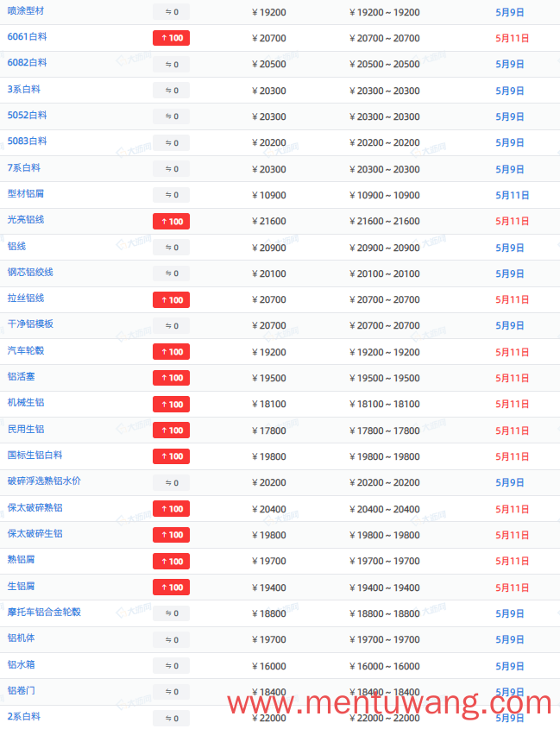The height and width of the screenshot is (729, 560).
Task: Open the 拉丝铝线 product link
Action: pyautogui.click(x=26, y=299)
